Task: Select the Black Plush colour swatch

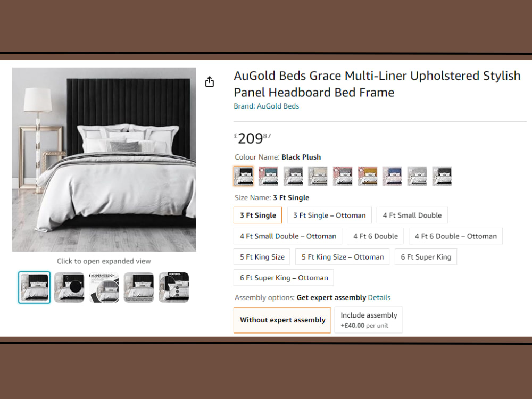Action: pyautogui.click(x=244, y=176)
